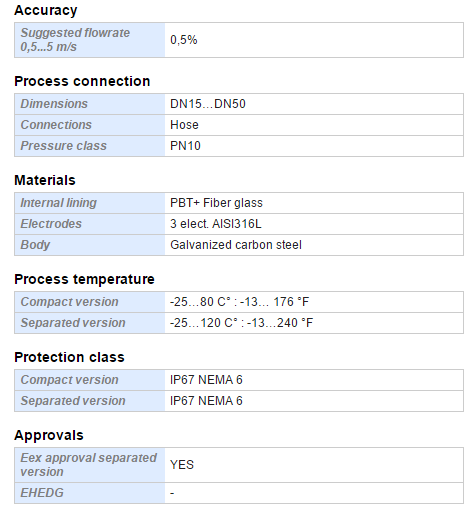Image resolution: width=476 pixels, height=515 pixels.
Task: Select the YES value for Eex approval
Action: 182,465
